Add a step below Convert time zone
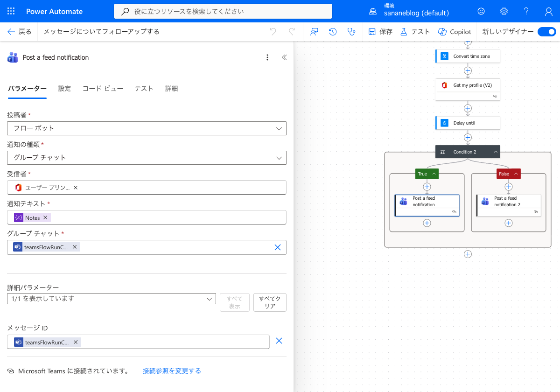Screen dimensions: 560x392 tap(468, 71)
